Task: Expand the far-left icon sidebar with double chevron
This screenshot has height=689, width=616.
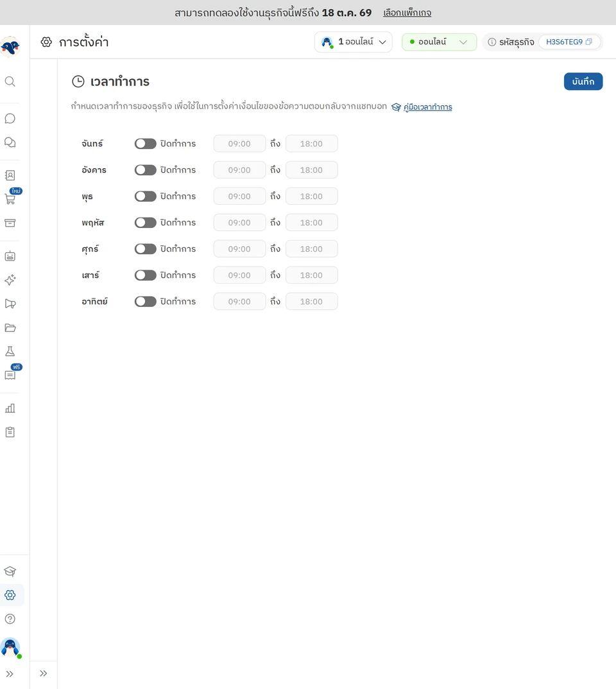Action: coord(10,674)
